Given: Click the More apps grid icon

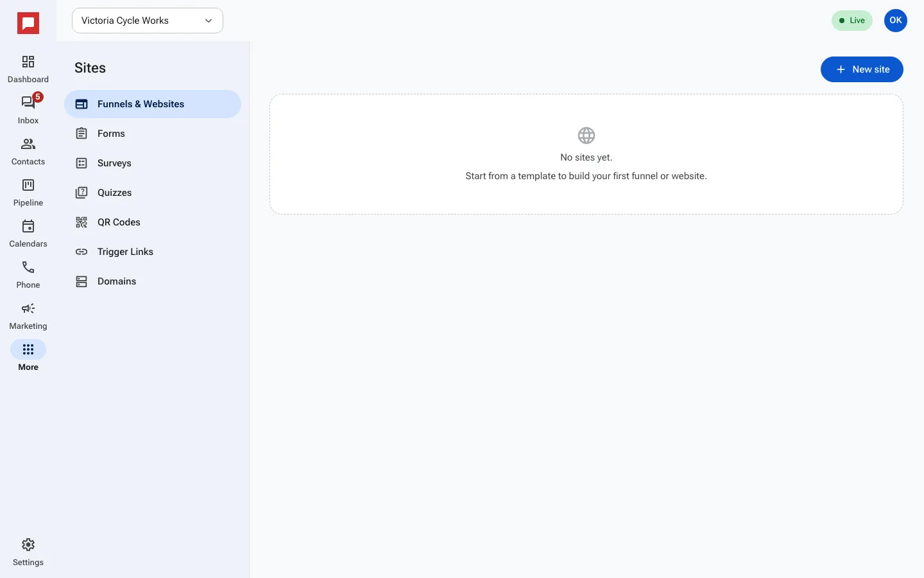Looking at the screenshot, I should [28, 349].
